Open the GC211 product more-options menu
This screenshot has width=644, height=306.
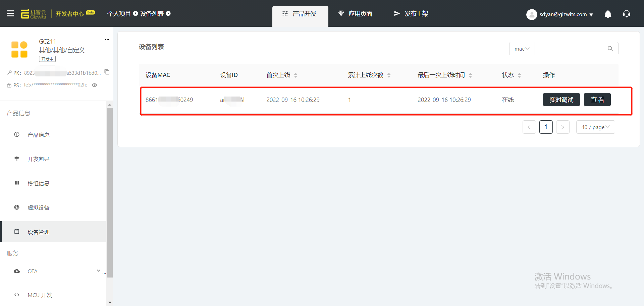(x=107, y=40)
